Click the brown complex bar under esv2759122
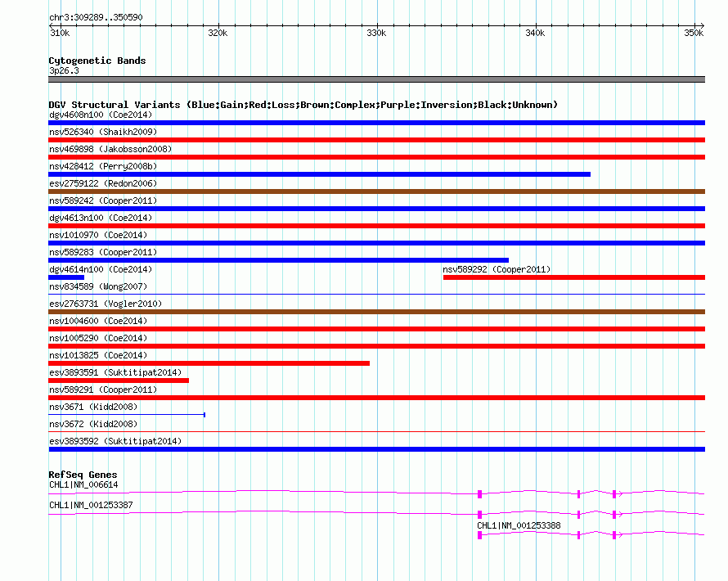Viewport: 728px width, 581px height. pyautogui.click(x=376, y=191)
